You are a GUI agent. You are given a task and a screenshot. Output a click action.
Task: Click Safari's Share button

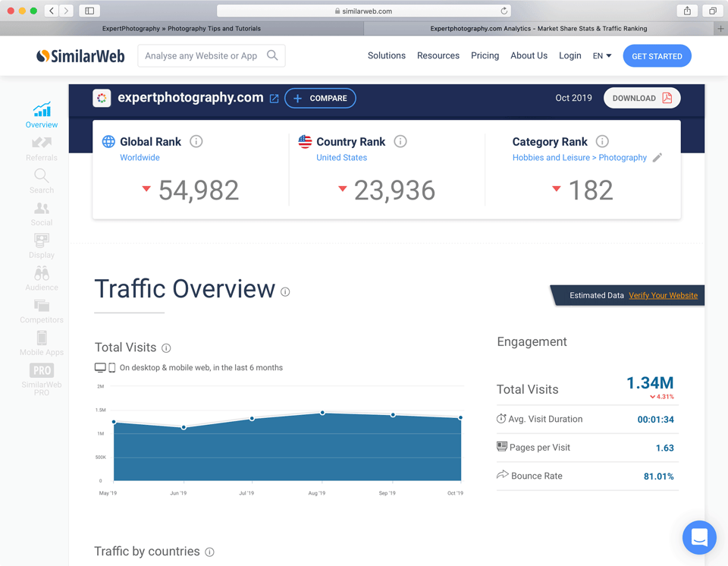tap(687, 11)
